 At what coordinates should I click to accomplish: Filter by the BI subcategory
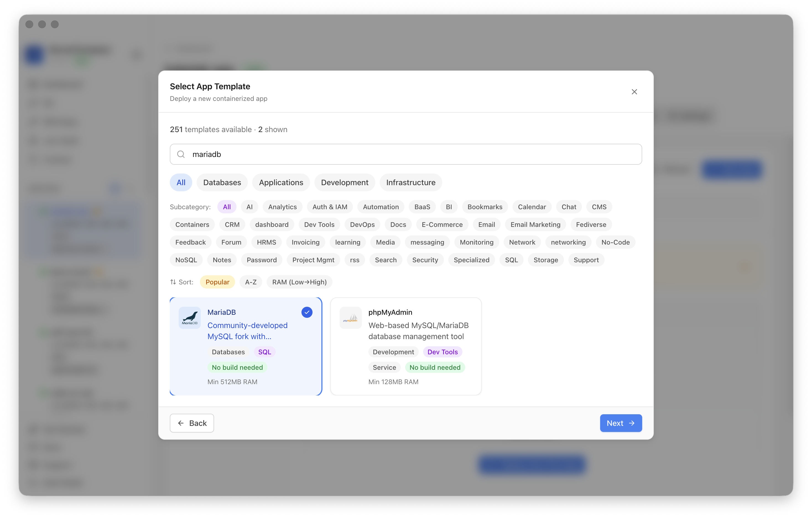coord(449,207)
